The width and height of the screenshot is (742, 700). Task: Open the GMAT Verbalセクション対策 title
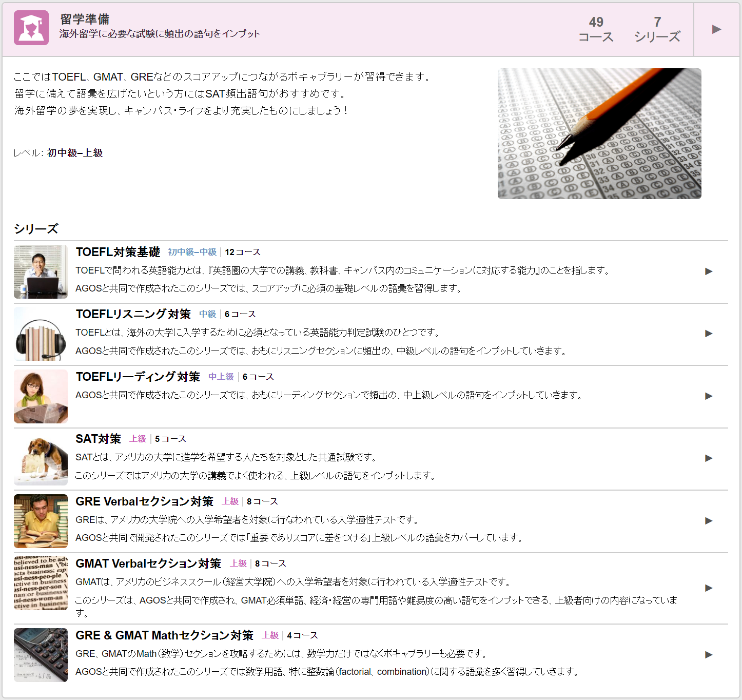pyautogui.click(x=148, y=563)
